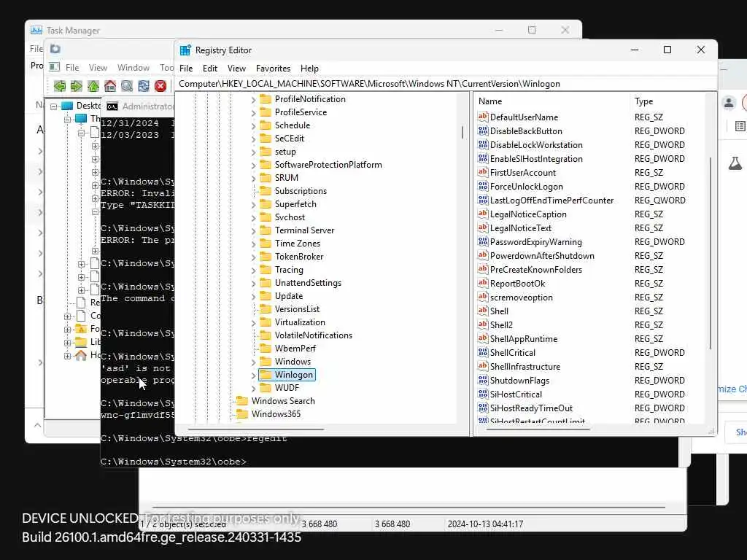The image size is (747, 560).
Task: Expand the SoftwareProtectionPlatform key
Action: pos(253,166)
